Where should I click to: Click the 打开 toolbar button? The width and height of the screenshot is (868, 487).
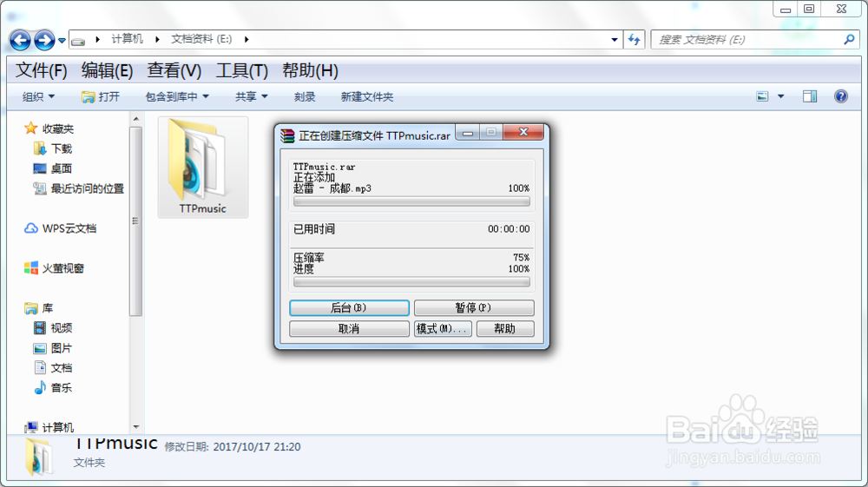(x=101, y=97)
